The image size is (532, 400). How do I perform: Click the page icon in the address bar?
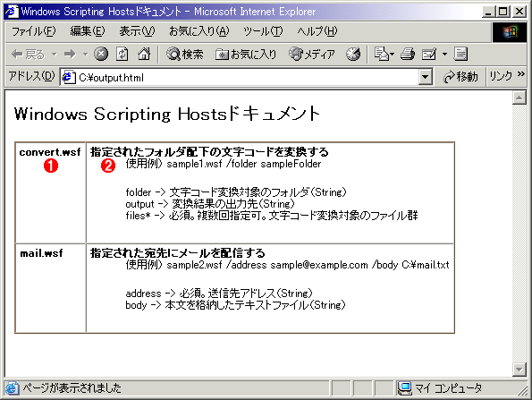tap(69, 78)
